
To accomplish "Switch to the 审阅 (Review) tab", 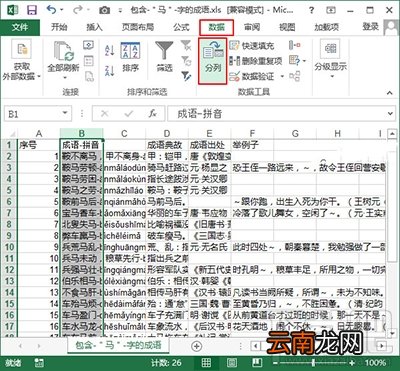I will tap(252, 27).
